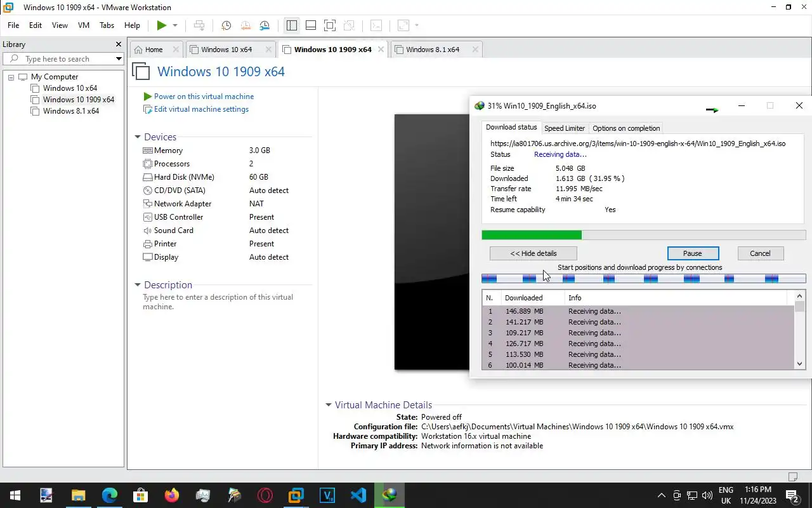The width and height of the screenshot is (812, 508).
Task: Click the revert to snapshot icon
Action: (x=246, y=25)
